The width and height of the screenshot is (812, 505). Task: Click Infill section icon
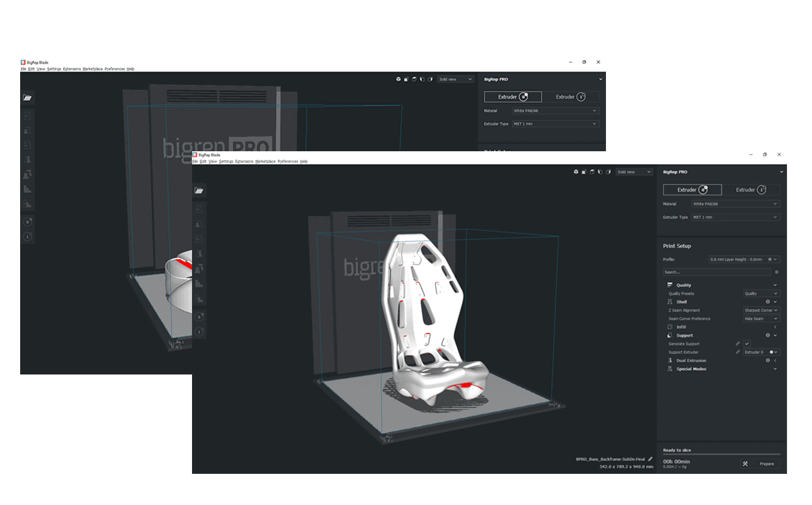[669, 327]
